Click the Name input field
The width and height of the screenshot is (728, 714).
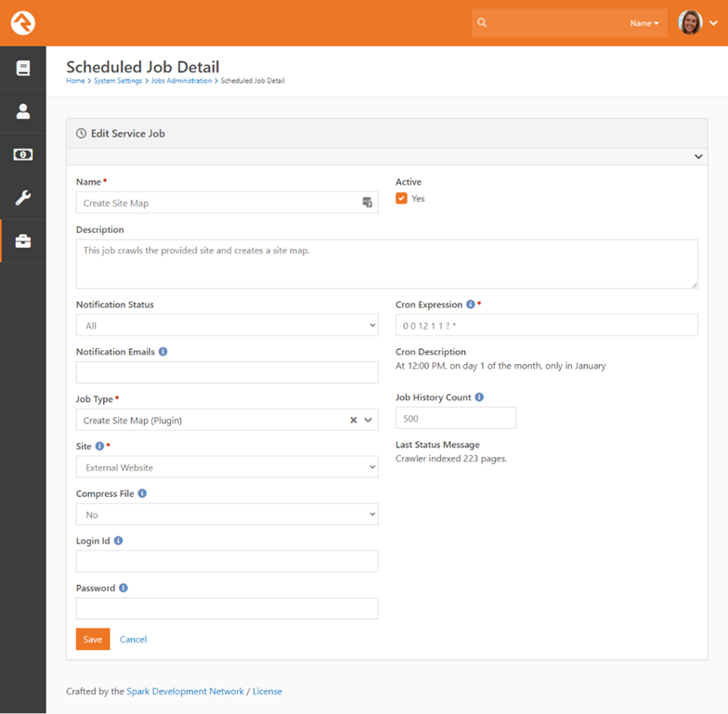[x=227, y=202]
